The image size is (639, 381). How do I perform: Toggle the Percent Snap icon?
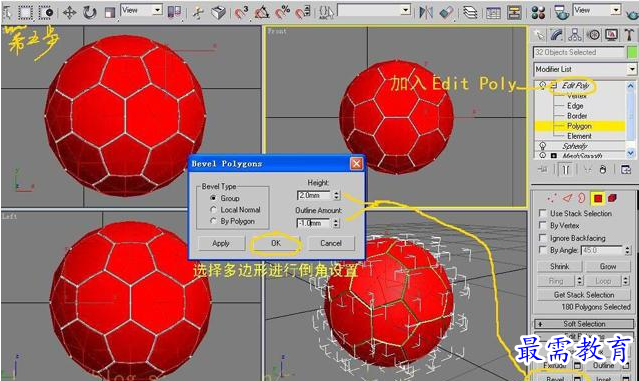click(282, 13)
